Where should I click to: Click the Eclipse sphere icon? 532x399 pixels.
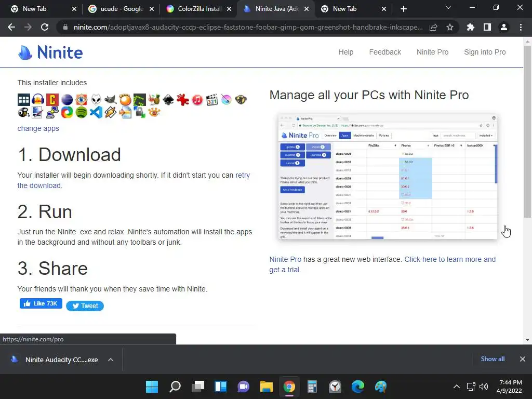pos(67,100)
